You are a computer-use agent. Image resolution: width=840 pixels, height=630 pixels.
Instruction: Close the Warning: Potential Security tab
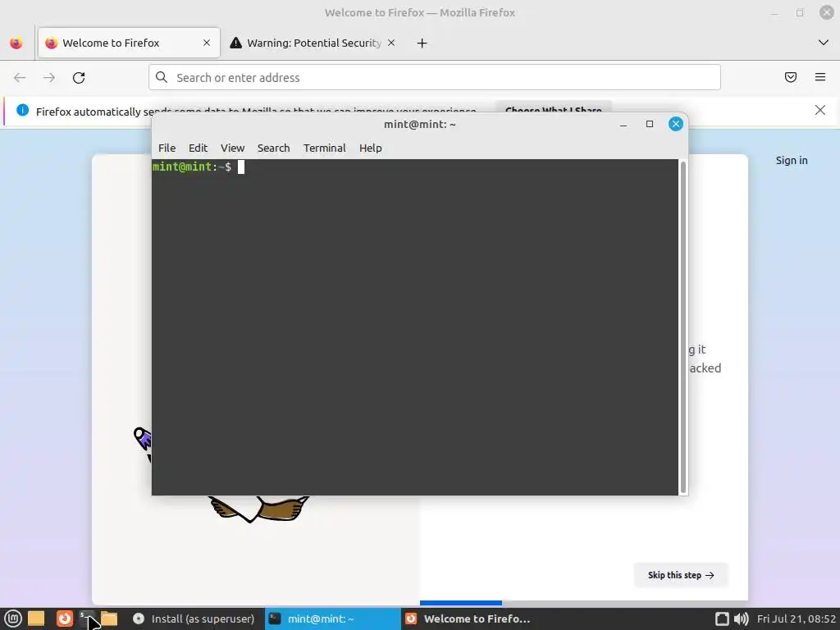[x=391, y=43]
